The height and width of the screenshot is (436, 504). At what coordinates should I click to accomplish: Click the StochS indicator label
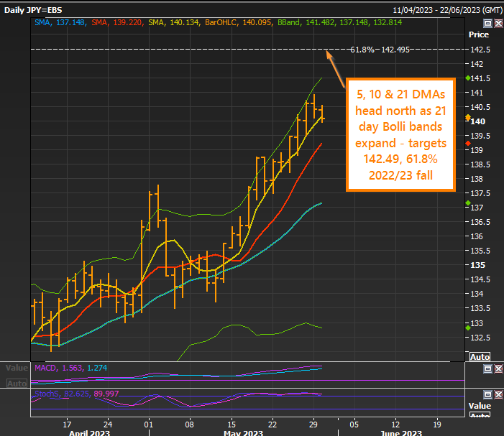point(76,394)
